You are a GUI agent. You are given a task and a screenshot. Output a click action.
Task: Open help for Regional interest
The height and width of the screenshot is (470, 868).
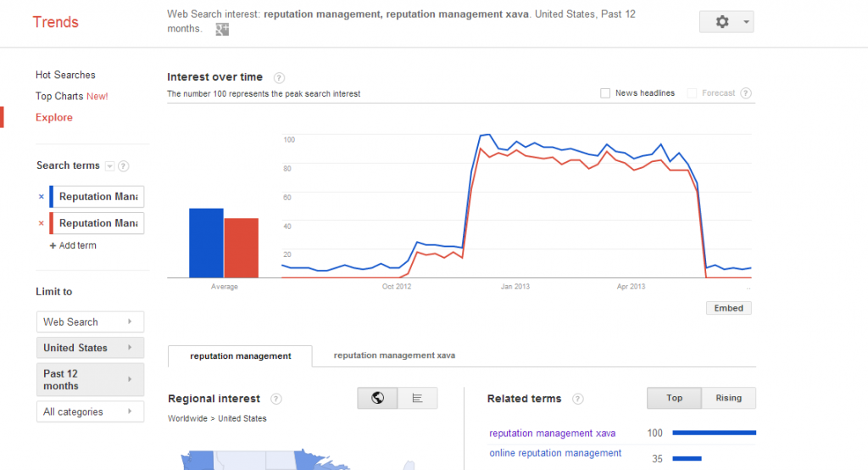pos(275,399)
